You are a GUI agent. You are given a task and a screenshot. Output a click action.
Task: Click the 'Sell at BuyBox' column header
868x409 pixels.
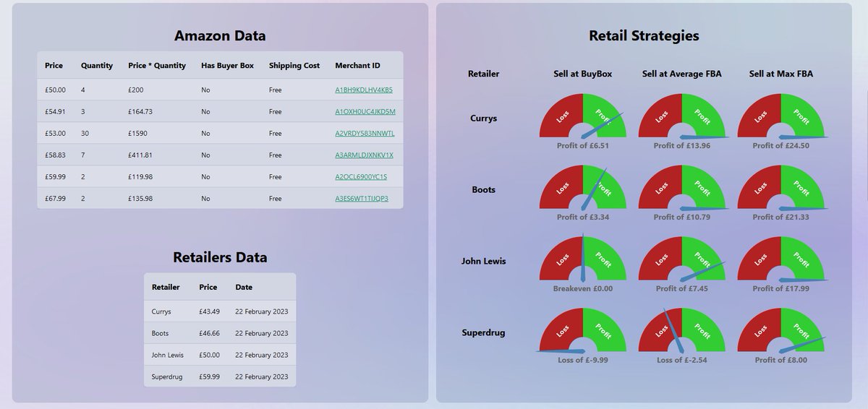pos(583,74)
